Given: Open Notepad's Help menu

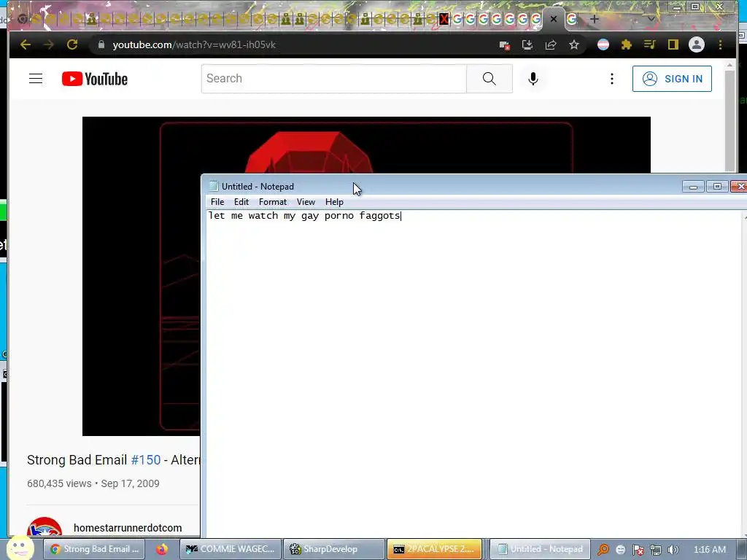Looking at the screenshot, I should click(x=334, y=202).
